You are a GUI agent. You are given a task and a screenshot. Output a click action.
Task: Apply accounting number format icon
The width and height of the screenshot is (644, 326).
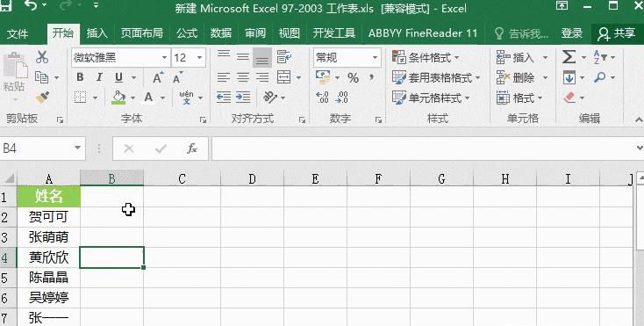click(x=323, y=76)
